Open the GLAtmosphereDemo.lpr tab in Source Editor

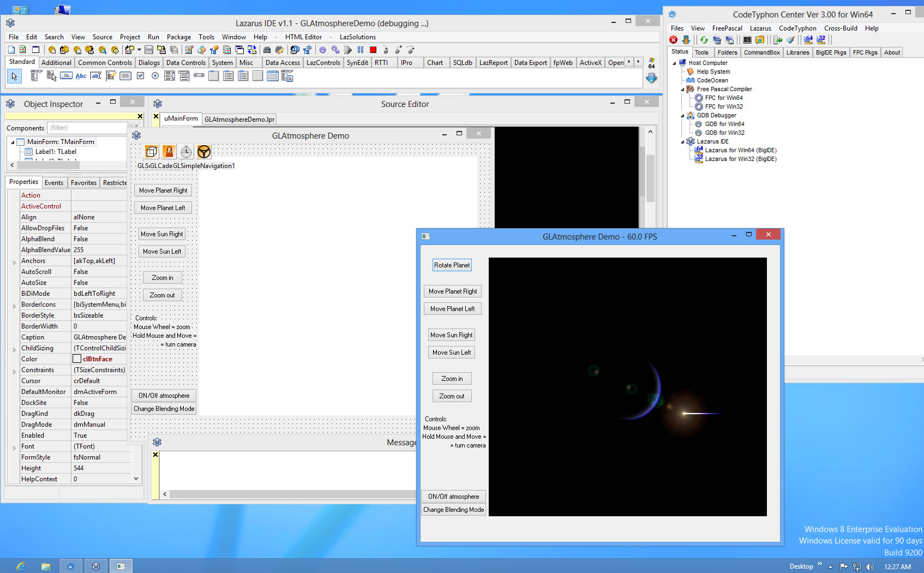tap(239, 120)
